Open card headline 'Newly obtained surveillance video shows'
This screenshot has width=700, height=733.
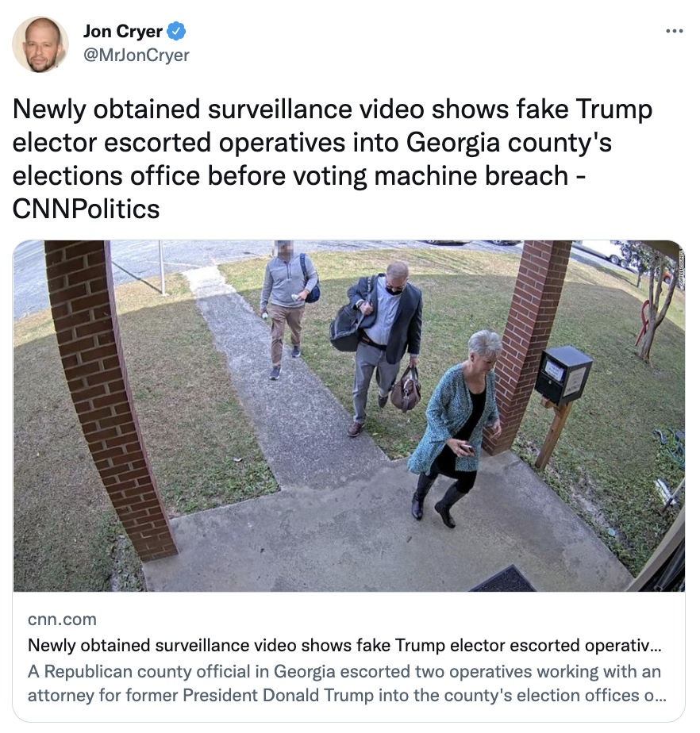tap(344, 645)
